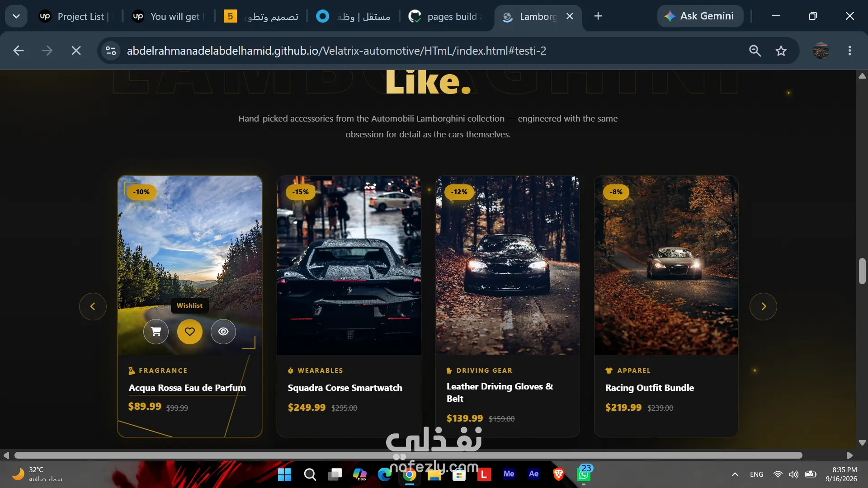The height and width of the screenshot is (488, 868).
Task: Toggle wishlist heart on fragrance card
Action: 190,332
